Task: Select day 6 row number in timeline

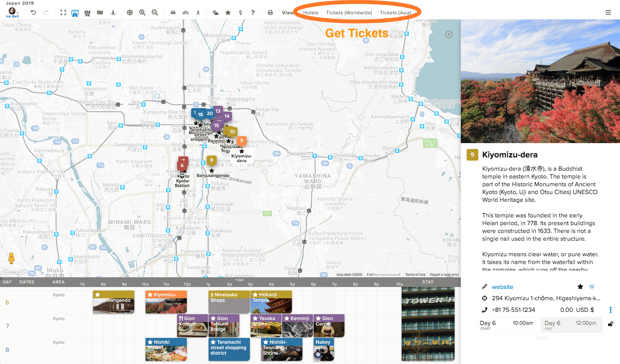Action: 7,303
